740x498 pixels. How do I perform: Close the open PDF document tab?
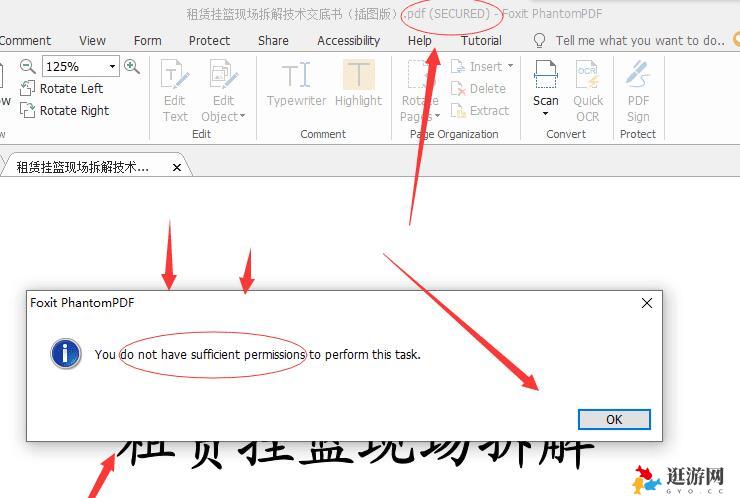coord(177,167)
